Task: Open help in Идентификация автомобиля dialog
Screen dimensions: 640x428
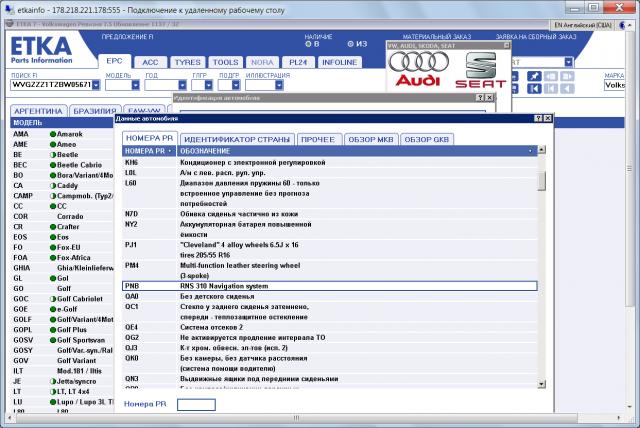Action: [x=480, y=98]
